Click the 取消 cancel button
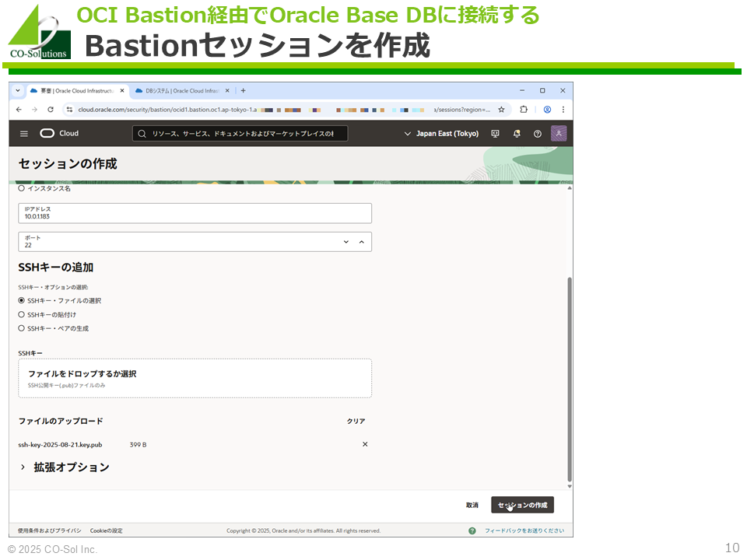747x560 pixels. (x=472, y=506)
